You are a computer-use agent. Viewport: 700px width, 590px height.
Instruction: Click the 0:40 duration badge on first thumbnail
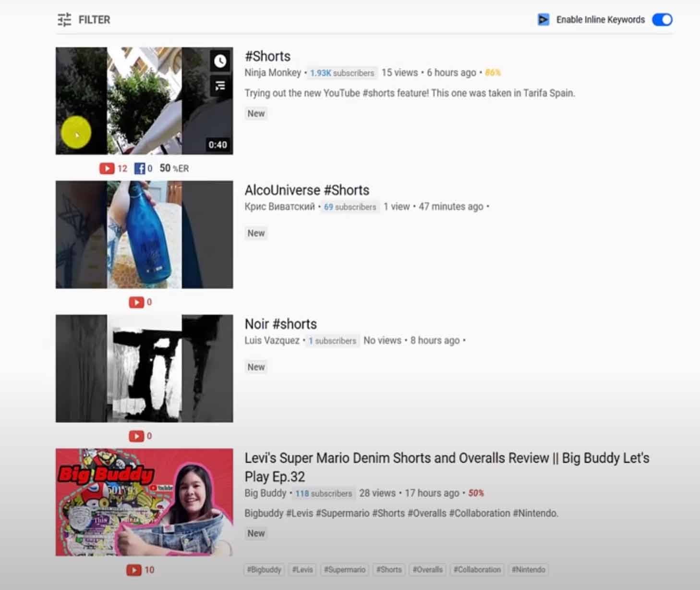click(x=217, y=145)
